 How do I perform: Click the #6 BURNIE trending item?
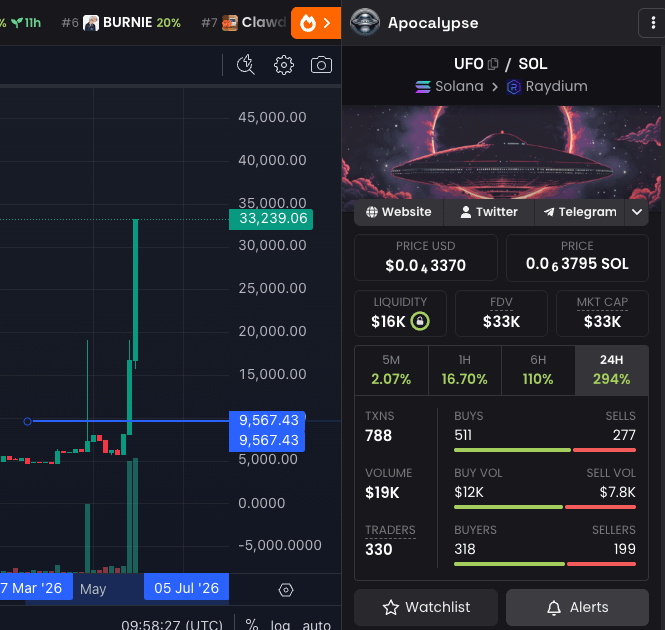(121, 23)
